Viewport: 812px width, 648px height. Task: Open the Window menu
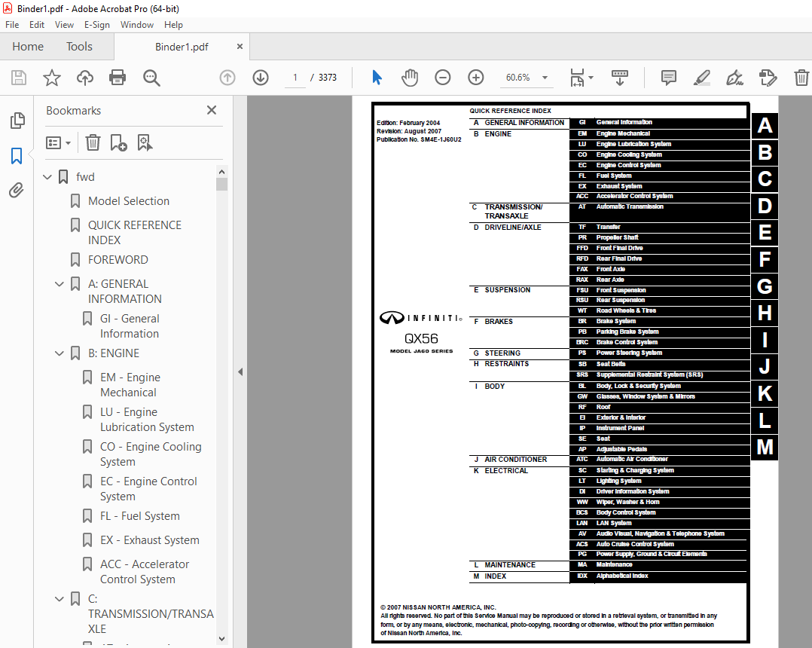[137, 25]
